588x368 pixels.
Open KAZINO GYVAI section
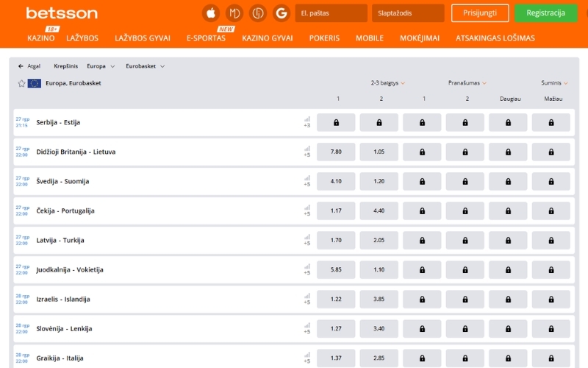(267, 38)
